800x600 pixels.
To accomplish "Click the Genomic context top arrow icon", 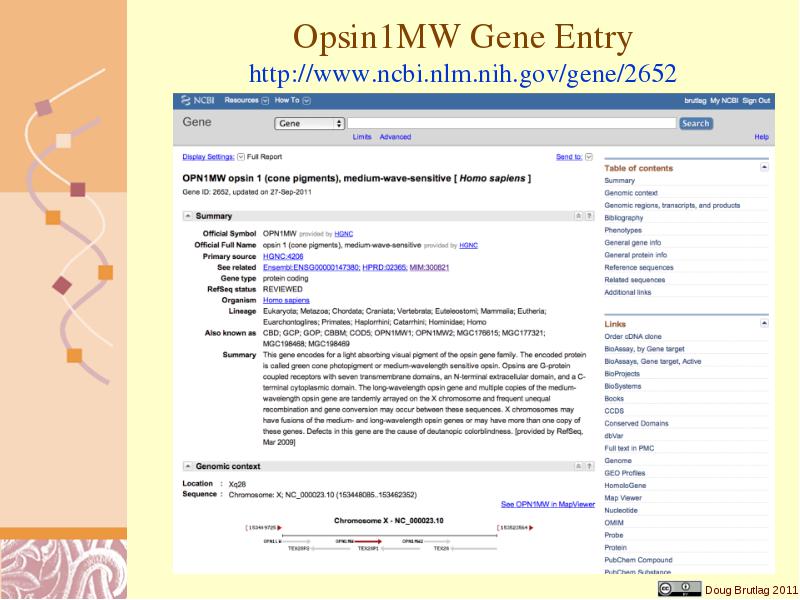I will (579, 466).
